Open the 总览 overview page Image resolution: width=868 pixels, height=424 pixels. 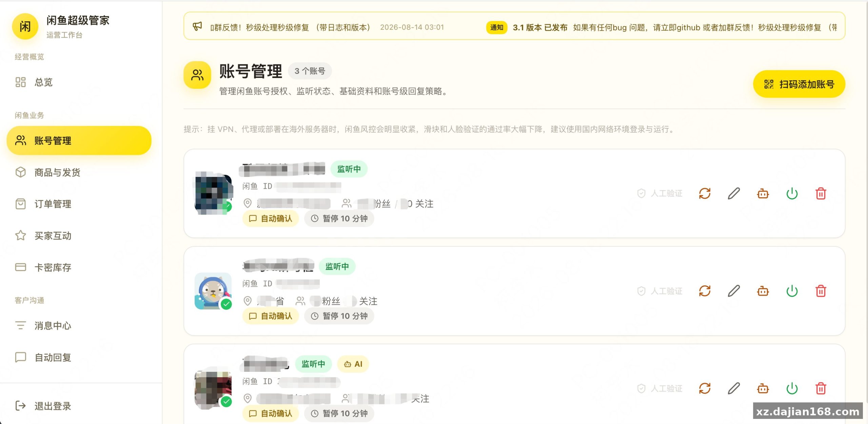(79, 82)
